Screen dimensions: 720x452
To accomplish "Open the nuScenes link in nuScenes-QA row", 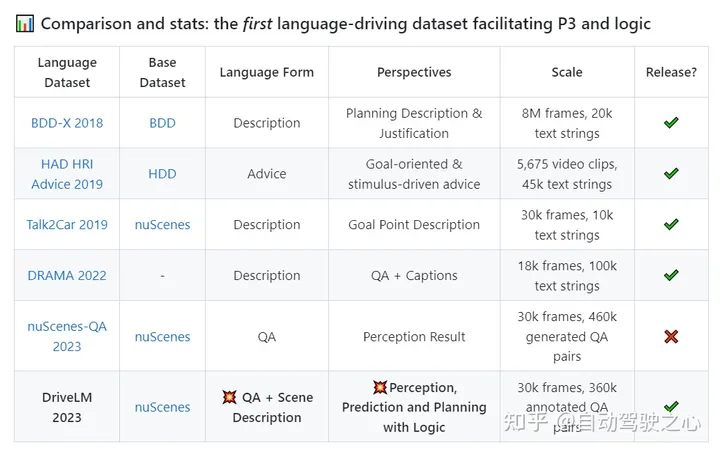I will click(162, 337).
